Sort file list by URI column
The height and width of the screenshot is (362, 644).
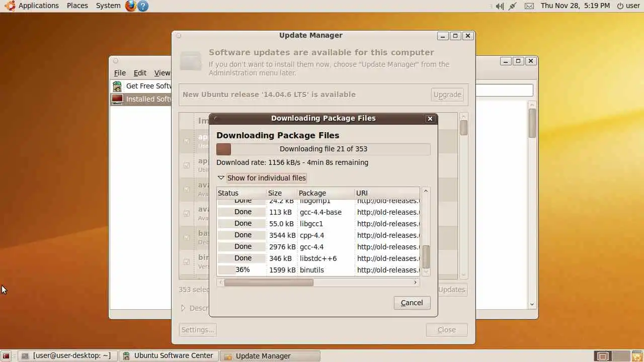tap(387, 193)
